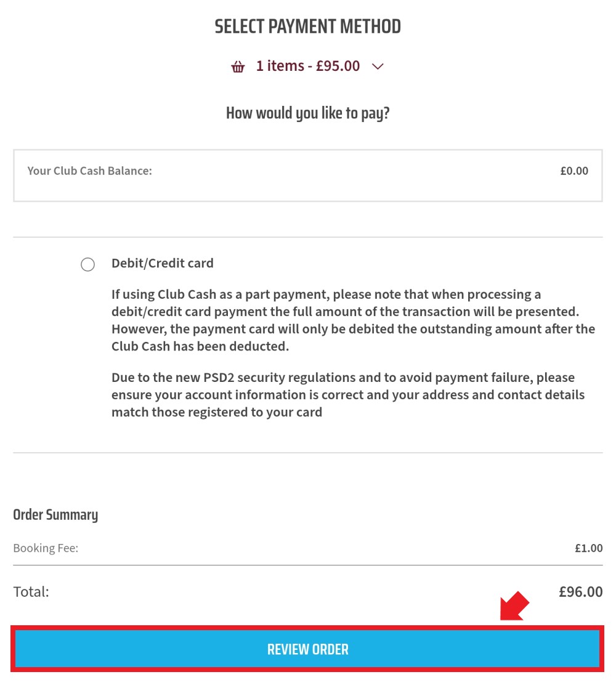This screenshot has width=616, height=685.
Task: Click the £1.00 booking fee amount
Action: click(x=588, y=548)
